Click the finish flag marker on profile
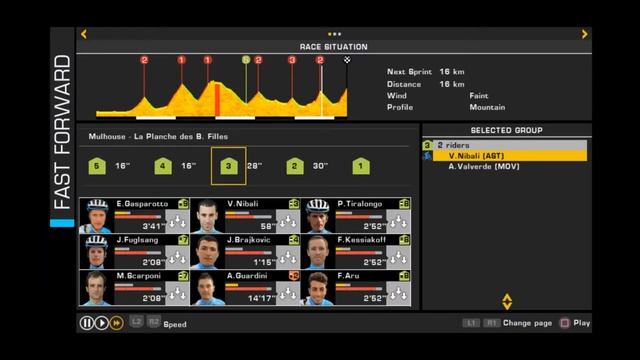 point(347,60)
